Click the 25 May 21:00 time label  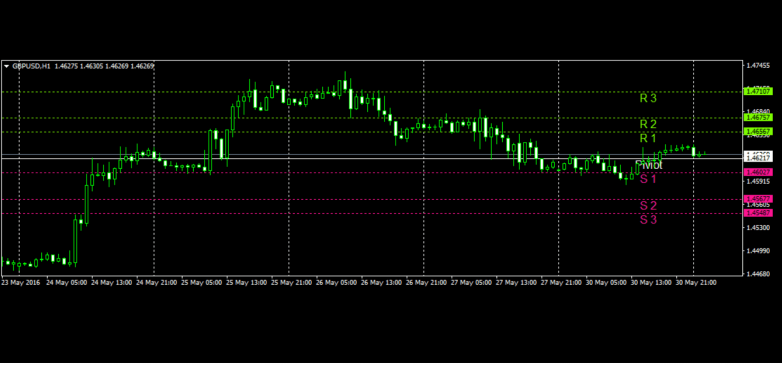pyautogui.click(x=291, y=283)
